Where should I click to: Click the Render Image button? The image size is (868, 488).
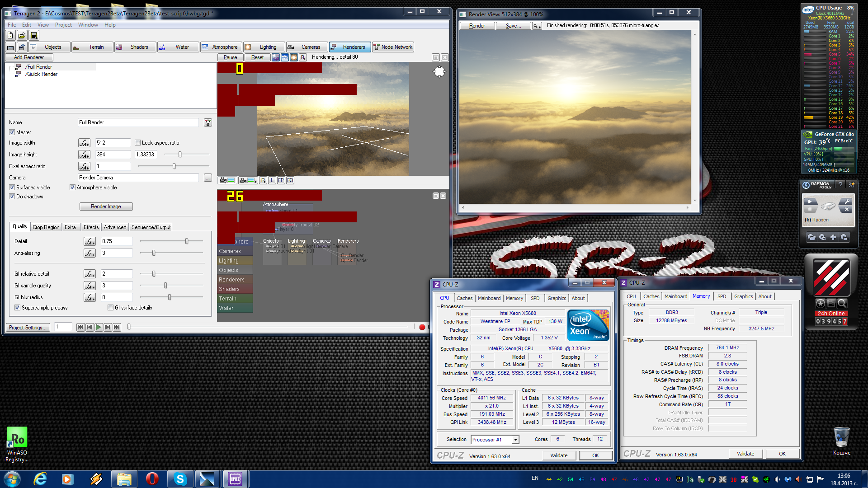tap(106, 206)
